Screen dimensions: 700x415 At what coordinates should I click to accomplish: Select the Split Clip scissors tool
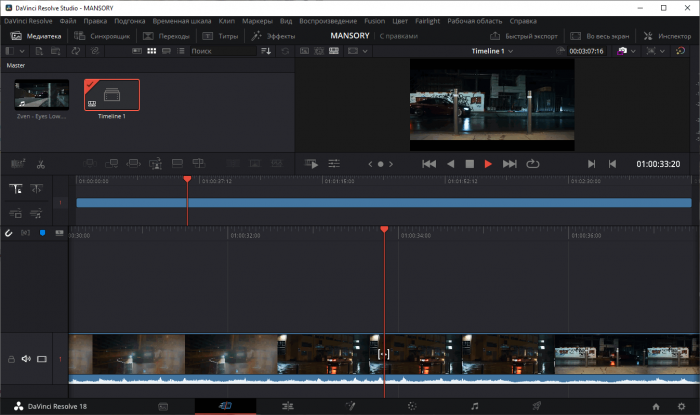41,164
